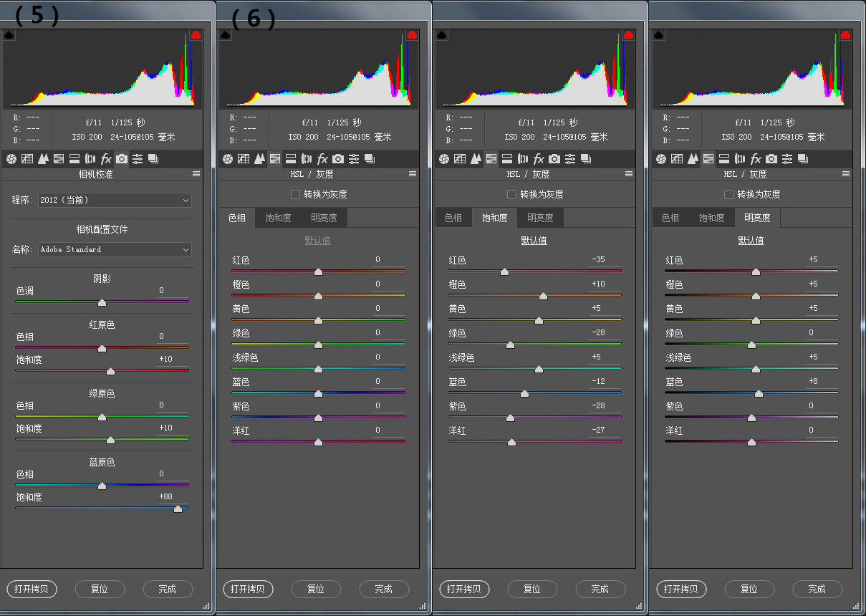Click the fx icon in the 色相 hue panel
The width and height of the screenshot is (866, 616).
[322, 159]
